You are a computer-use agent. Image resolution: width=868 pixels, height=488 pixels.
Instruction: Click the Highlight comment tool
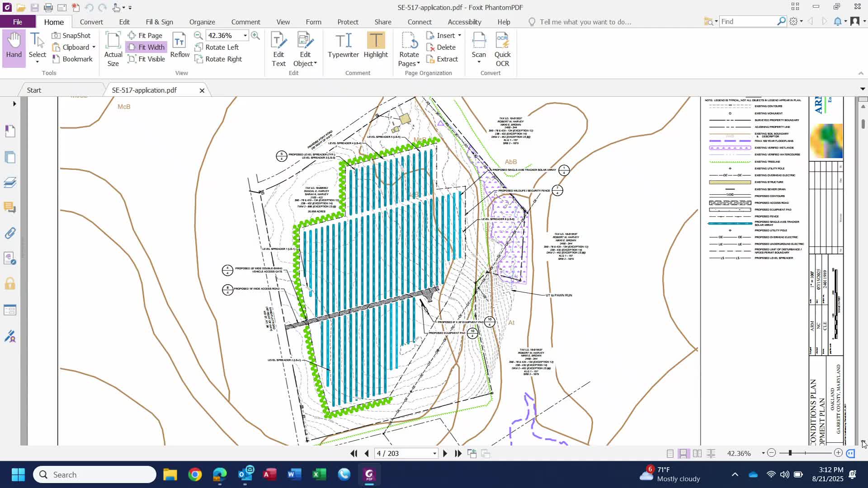pyautogui.click(x=376, y=45)
